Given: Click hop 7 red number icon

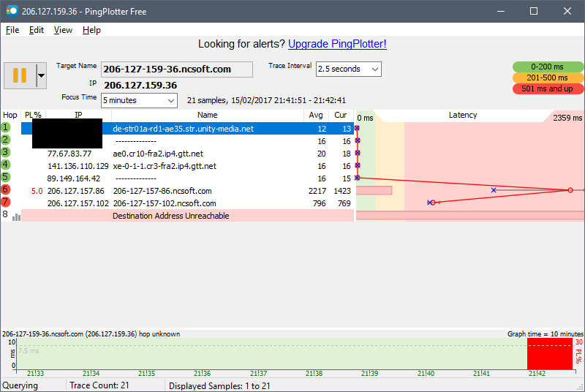Looking at the screenshot, I should click(x=6, y=202).
